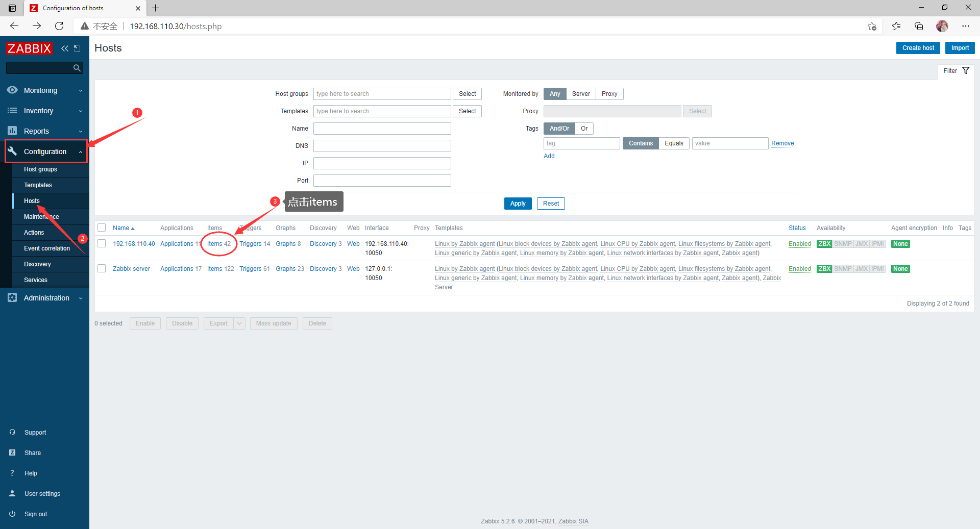Click Remove tag filter link
Viewport: 980px width, 529px height.
782,143
